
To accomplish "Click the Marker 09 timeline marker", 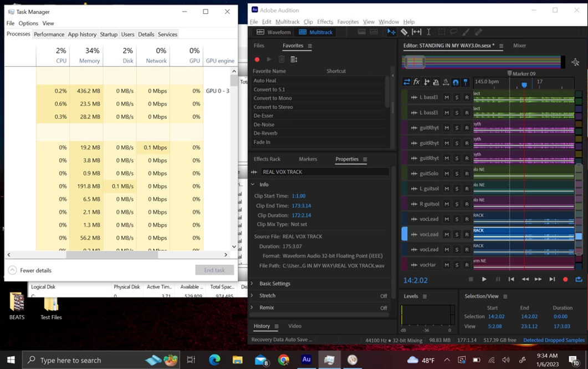I will tap(521, 74).
